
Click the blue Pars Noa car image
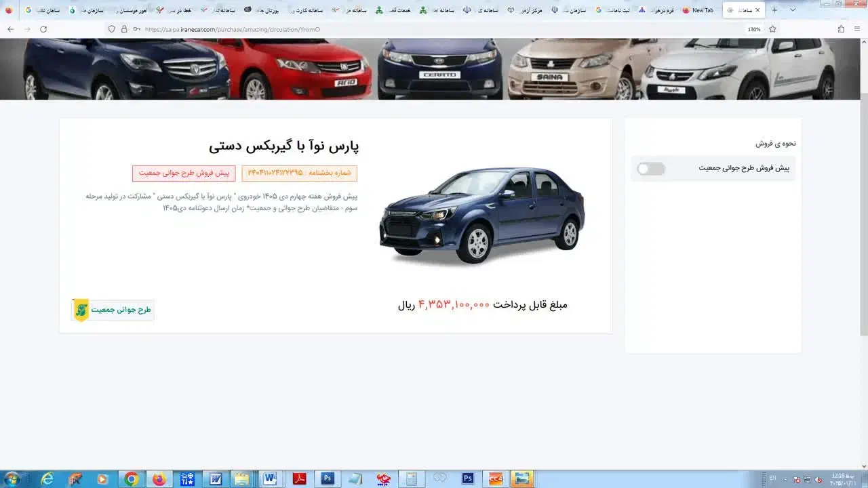(x=481, y=215)
